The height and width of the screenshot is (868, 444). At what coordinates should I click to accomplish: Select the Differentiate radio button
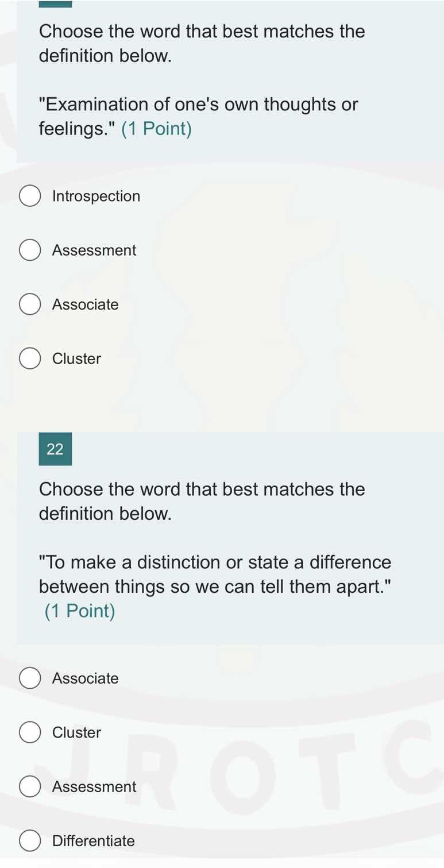pyautogui.click(x=30, y=841)
